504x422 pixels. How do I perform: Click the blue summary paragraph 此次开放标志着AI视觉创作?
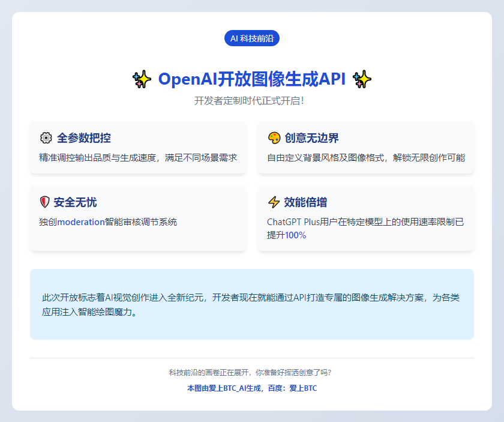click(x=251, y=304)
